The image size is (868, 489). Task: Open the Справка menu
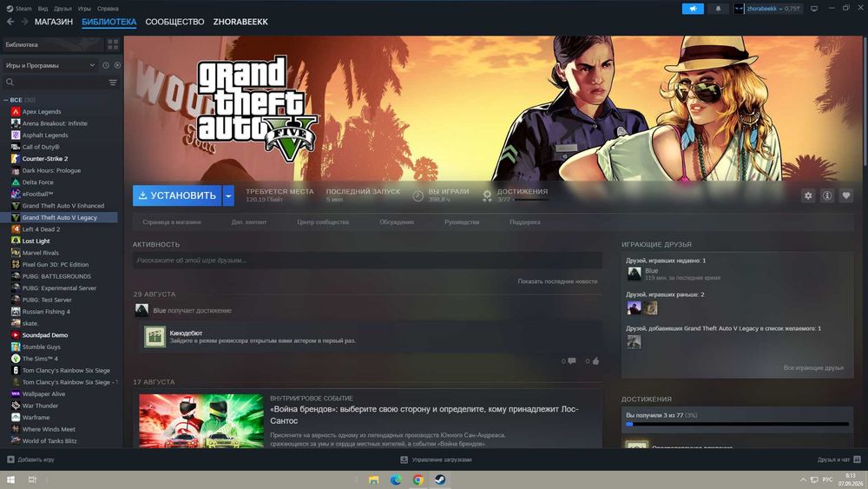108,9
